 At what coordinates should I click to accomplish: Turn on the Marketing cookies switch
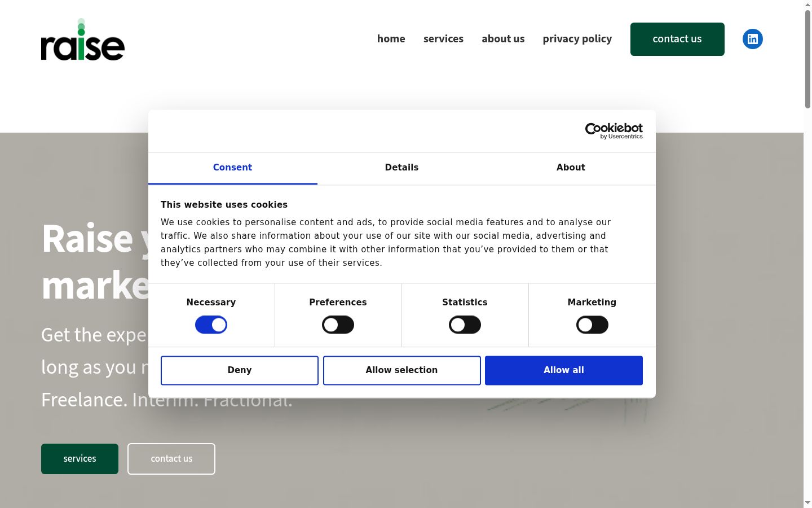click(592, 325)
